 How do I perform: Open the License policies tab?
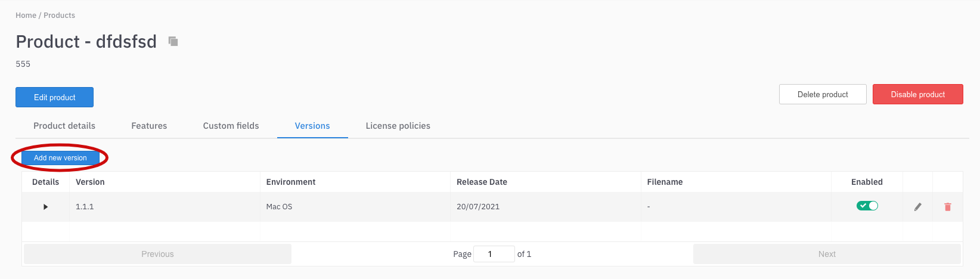tap(398, 126)
